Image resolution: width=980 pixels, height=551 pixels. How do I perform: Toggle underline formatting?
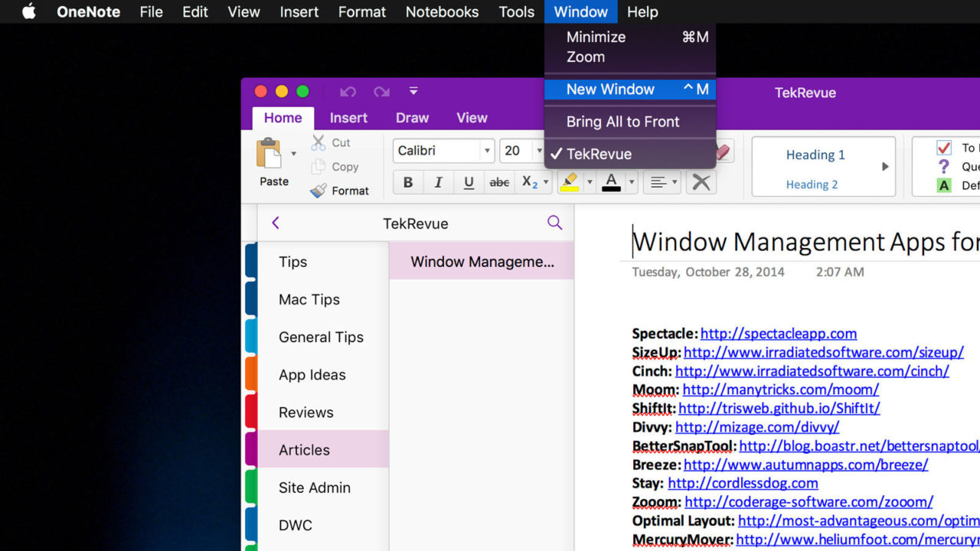pyautogui.click(x=469, y=182)
